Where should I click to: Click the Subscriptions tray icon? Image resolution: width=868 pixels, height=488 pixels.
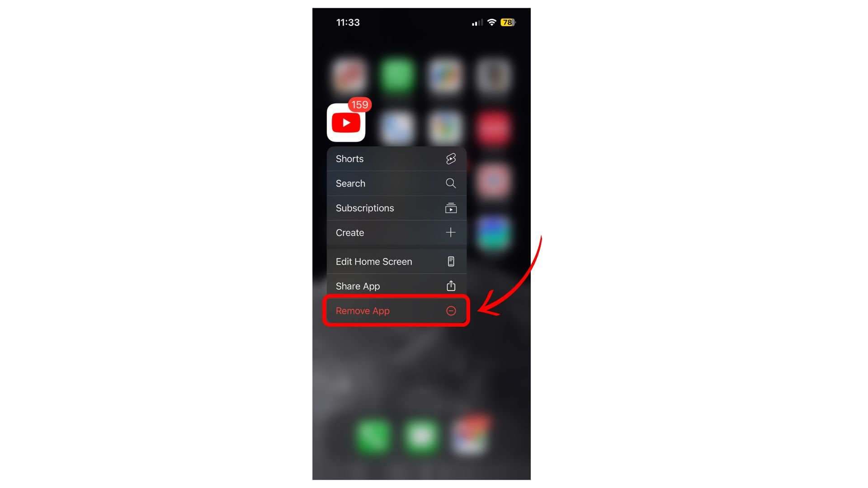pyautogui.click(x=451, y=208)
